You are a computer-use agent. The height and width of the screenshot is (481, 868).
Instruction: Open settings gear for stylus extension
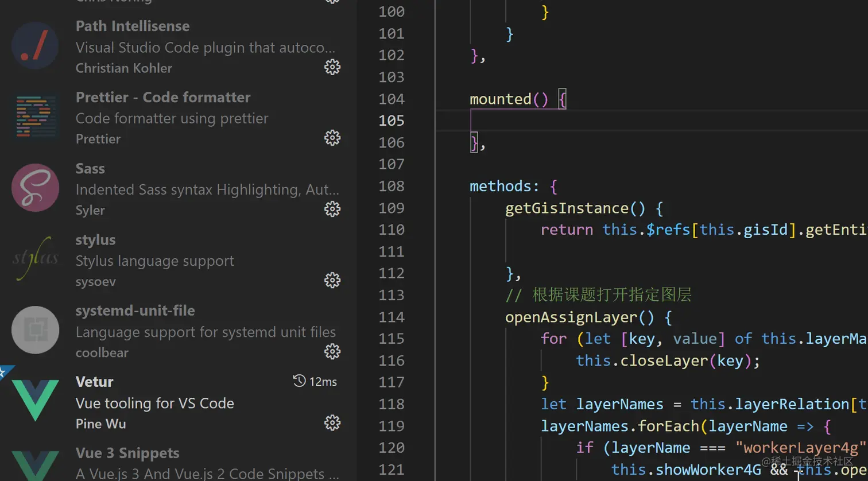click(x=332, y=280)
